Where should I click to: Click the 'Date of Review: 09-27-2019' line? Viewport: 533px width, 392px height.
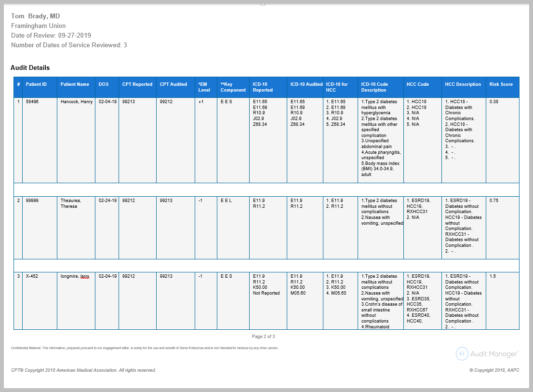coord(51,36)
